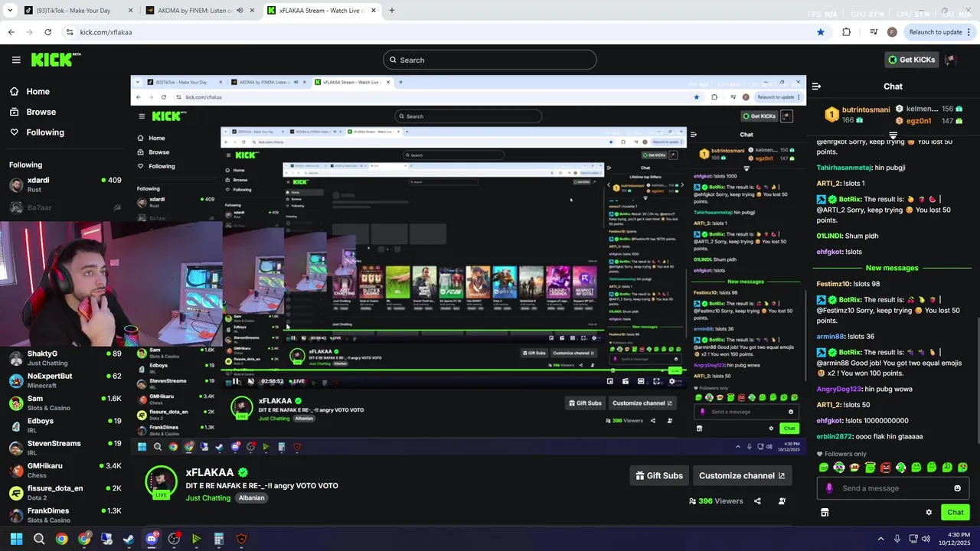The image size is (980, 551).
Task: Click the address bar kick.com/xflakaa
Action: tap(106, 32)
